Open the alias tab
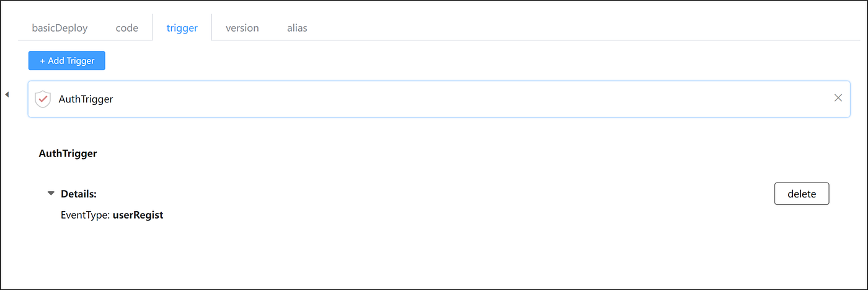Image resolution: width=868 pixels, height=290 pixels. point(297,28)
